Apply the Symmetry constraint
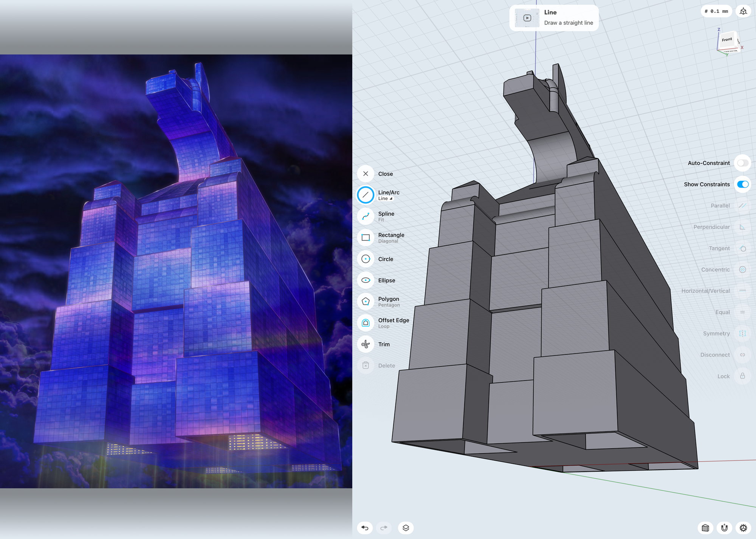The image size is (756, 539). click(742, 334)
